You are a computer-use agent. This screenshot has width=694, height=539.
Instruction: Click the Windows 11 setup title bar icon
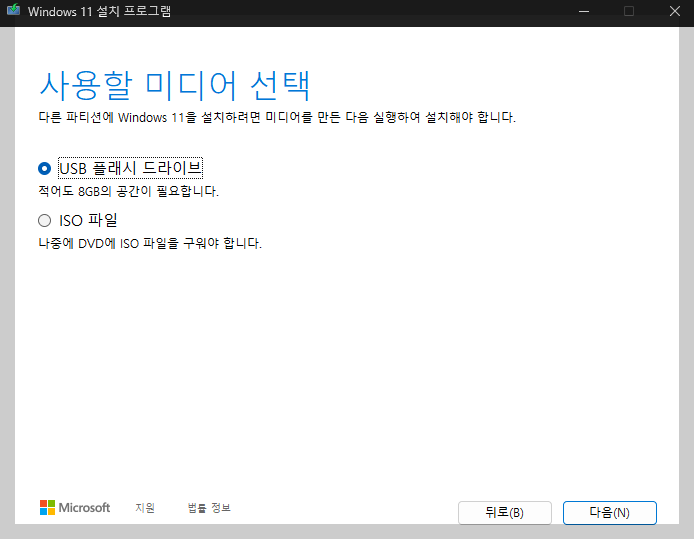[x=13, y=10]
